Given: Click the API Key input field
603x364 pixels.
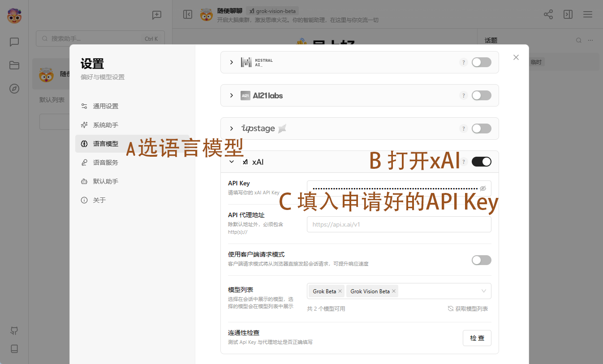Looking at the screenshot, I should [399, 188].
